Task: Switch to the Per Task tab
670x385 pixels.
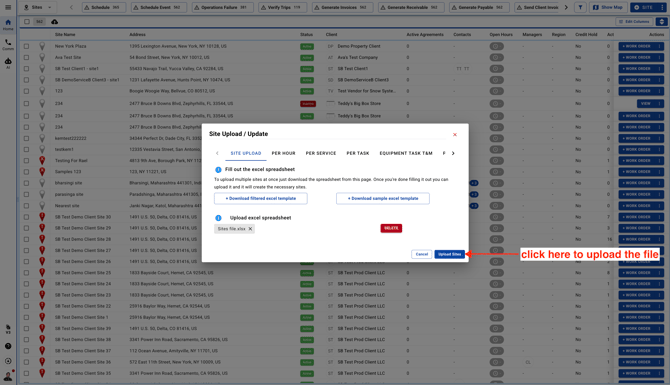Action: pos(358,153)
